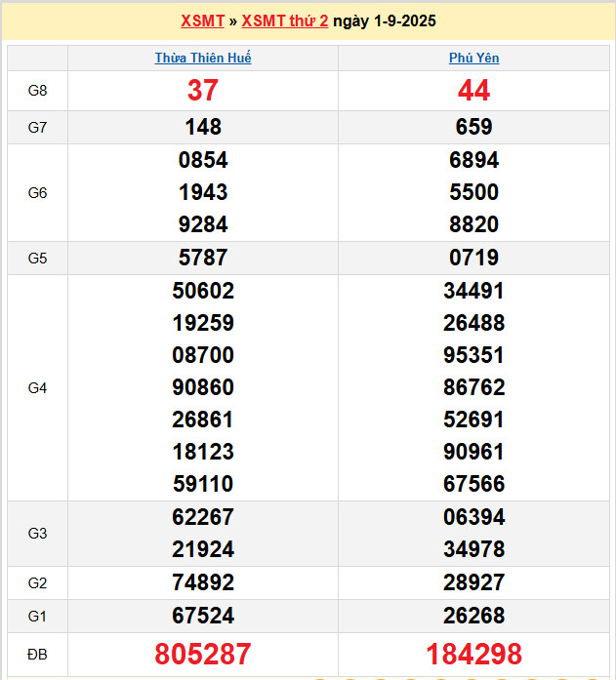Select the G4 row label
This screenshot has width=616, height=680.
(37, 387)
